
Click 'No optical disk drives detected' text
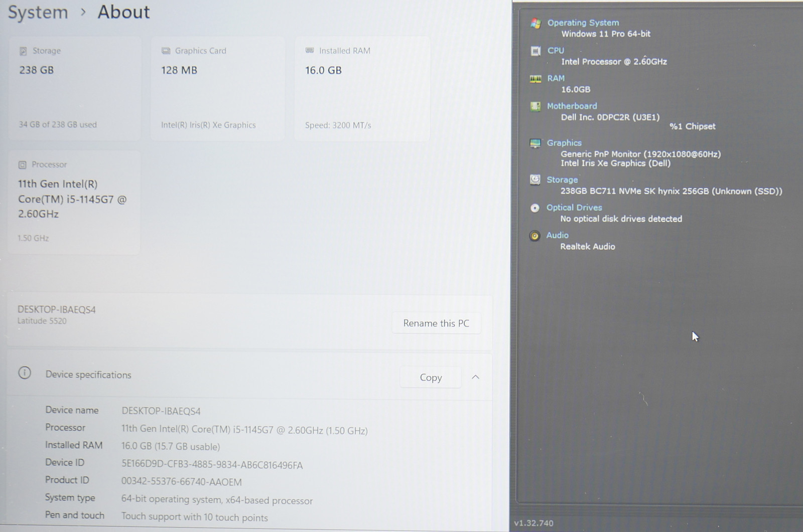621,219
